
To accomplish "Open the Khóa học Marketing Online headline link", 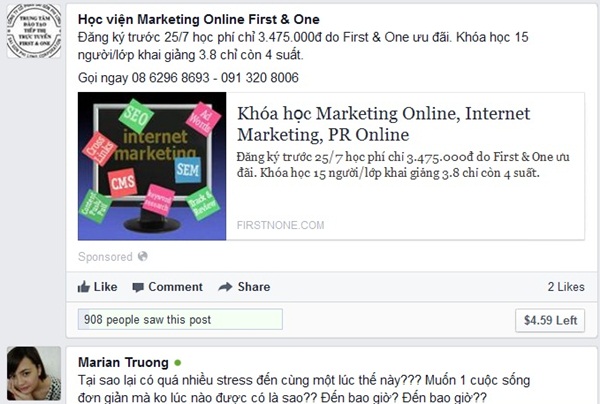I will click(x=383, y=124).
